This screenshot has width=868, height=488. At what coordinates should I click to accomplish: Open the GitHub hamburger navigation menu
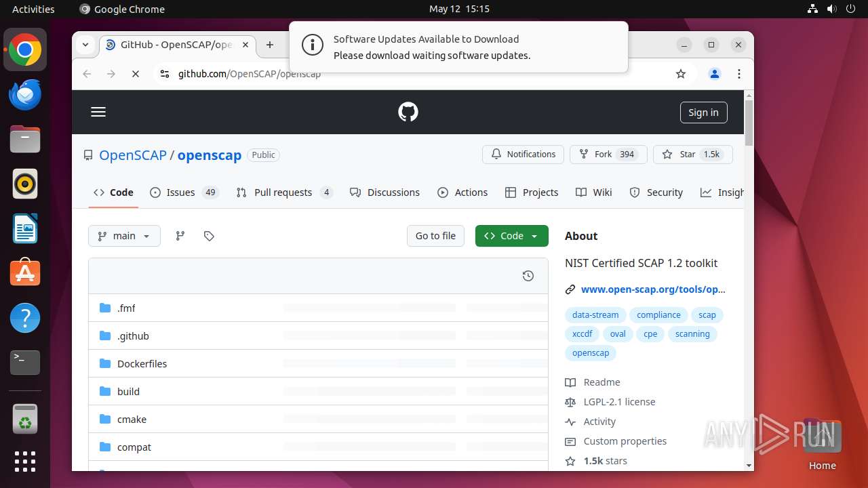pyautogui.click(x=98, y=112)
